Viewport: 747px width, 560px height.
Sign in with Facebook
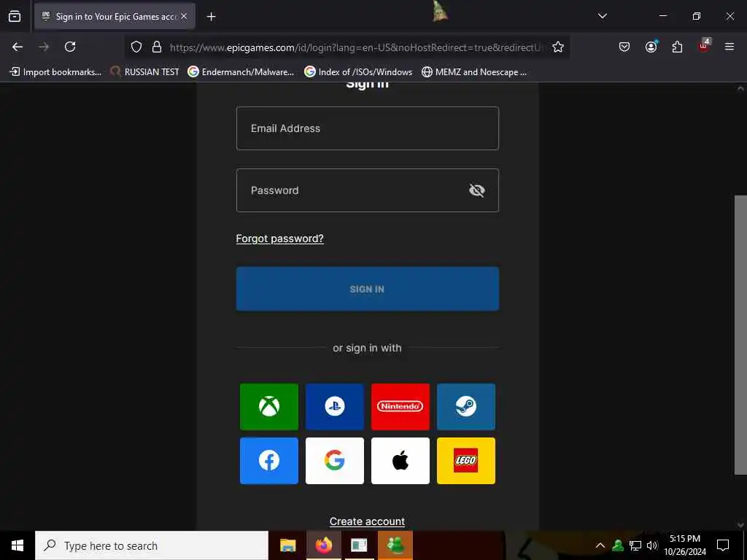(x=269, y=461)
